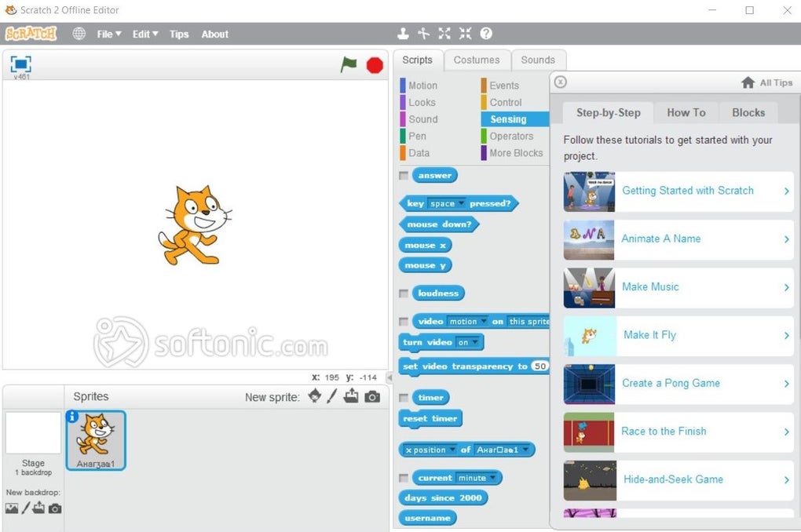The height and width of the screenshot is (532, 801).
Task: Toggle the timer display checkbox
Action: tap(404, 397)
